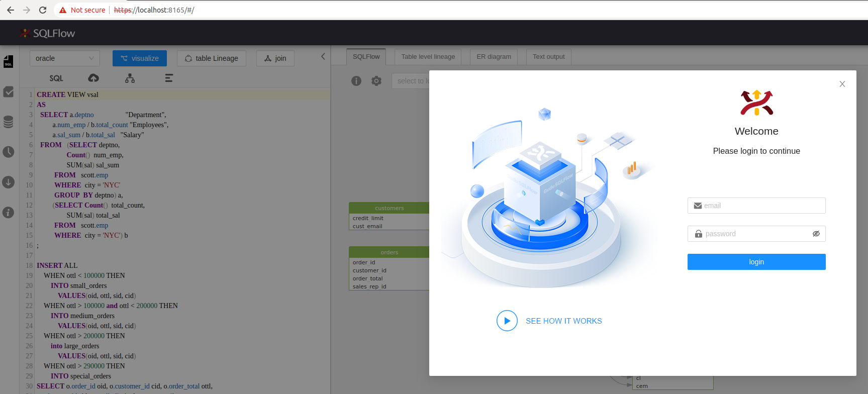Viewport: 868px width, 394px height.
Task: Click the Welcome login logo
Action: pos(756,103)
